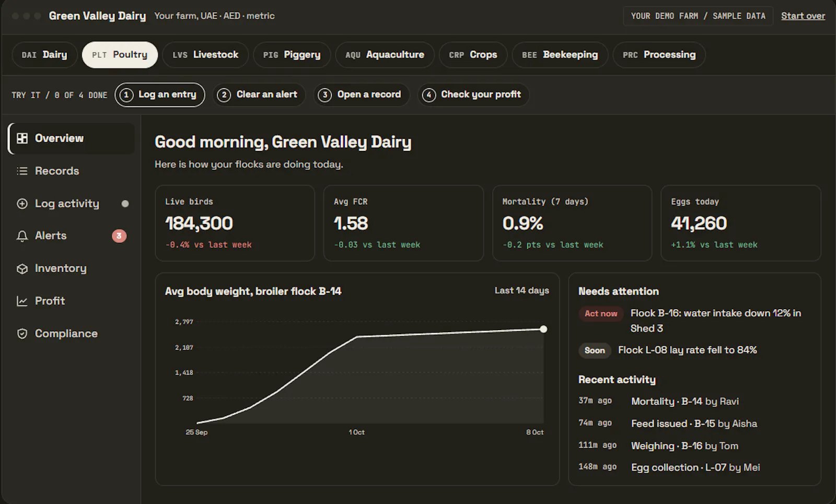This screenshot has height=504, width=836.
Task: Click the Compliance shield icon
Action: pos(22,334)
